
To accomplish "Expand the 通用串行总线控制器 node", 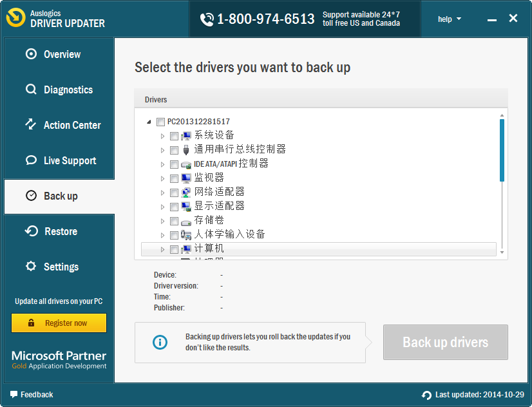I will point(162,150).
